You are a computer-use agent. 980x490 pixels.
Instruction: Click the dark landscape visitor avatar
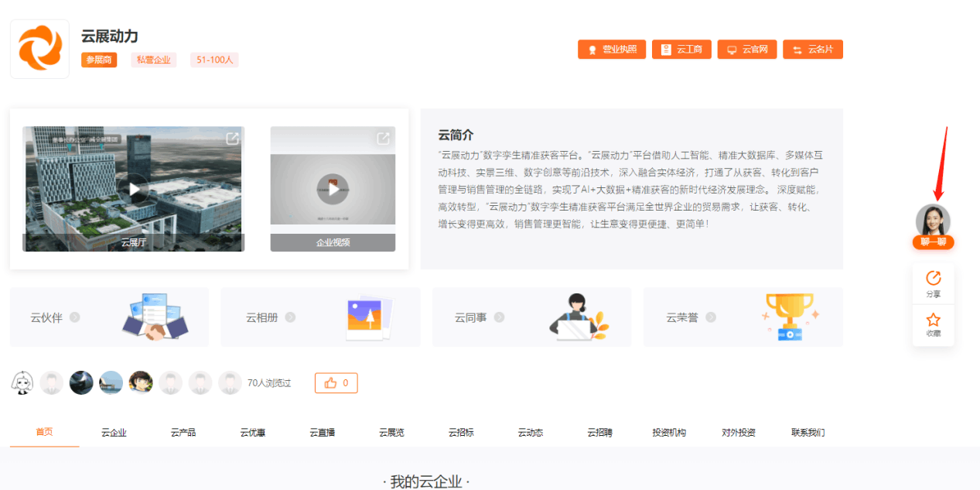pyautogui.click(x=81, y=382)
